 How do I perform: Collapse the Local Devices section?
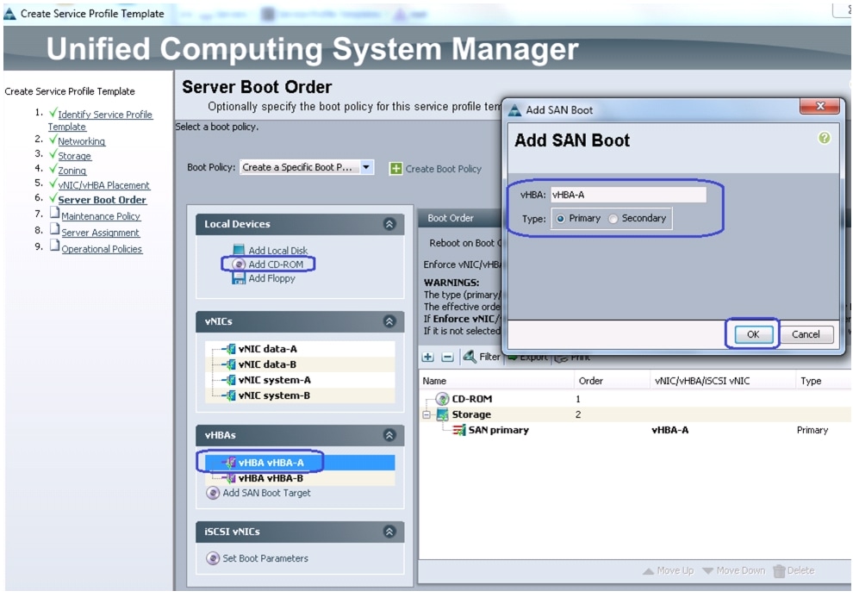pyautogui.click(x=389, y=224)
